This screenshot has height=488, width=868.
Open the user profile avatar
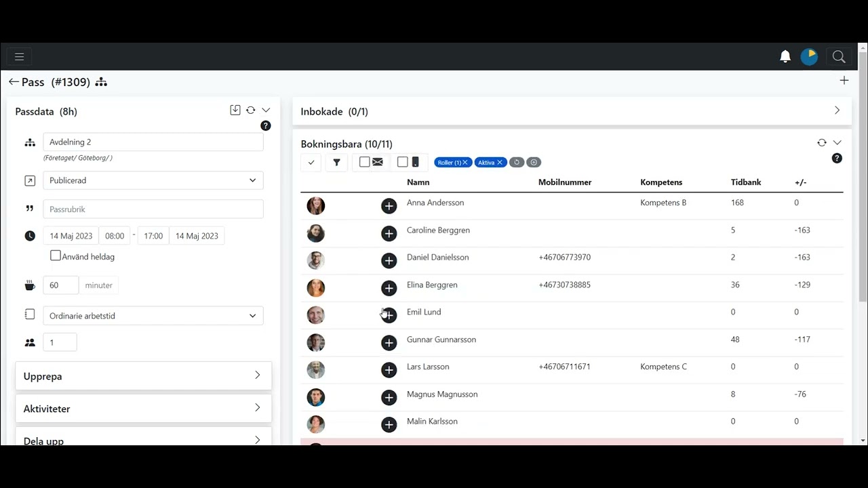coord(809,57)
